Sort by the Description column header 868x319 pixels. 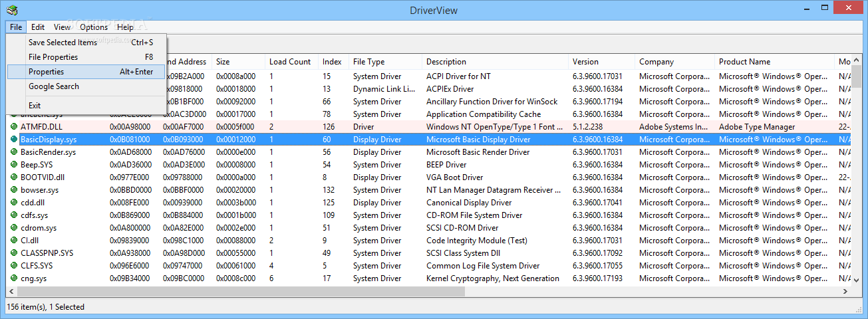click(495, 62)
